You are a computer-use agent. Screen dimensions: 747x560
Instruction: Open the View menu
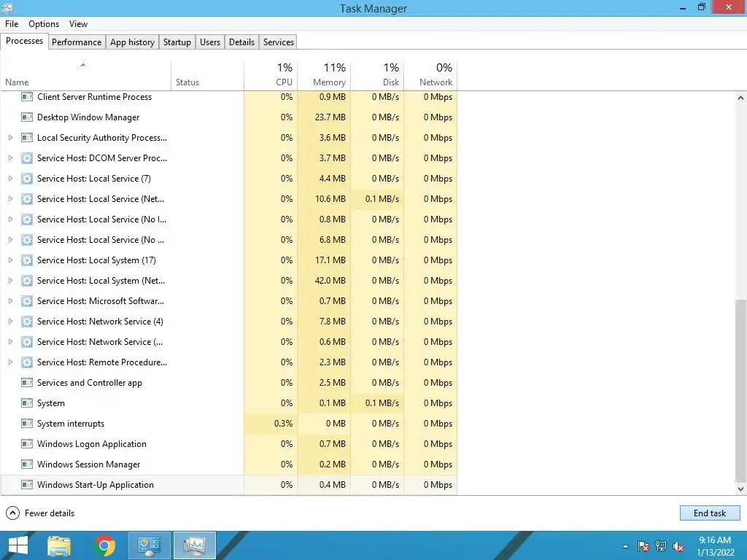coord(78,24)
